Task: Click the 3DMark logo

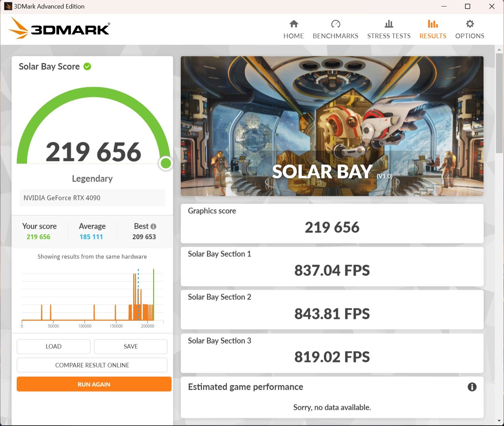Action: tap(59, 28)
